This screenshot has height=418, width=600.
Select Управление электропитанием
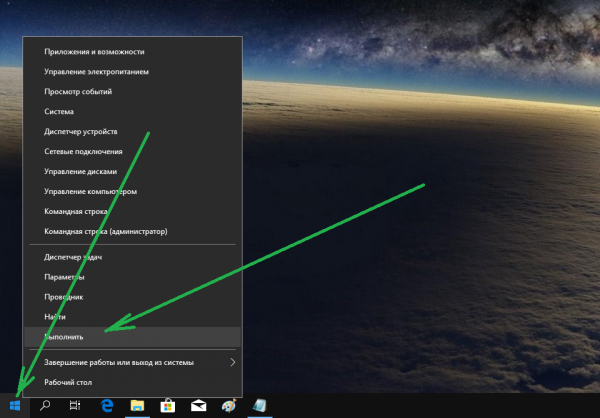click(x=132, y=72)
